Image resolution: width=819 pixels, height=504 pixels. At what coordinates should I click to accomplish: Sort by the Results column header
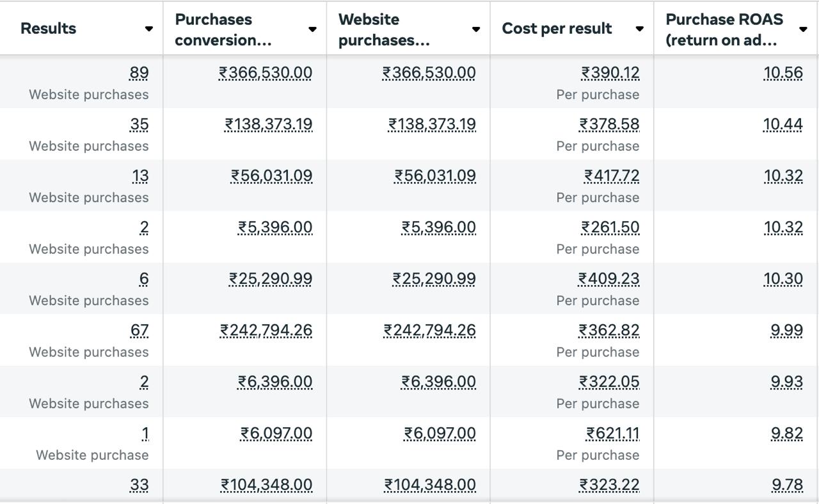coord(48,29)
